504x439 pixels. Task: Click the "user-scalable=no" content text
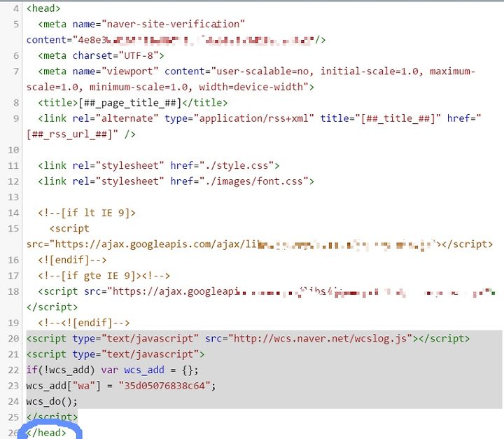[262, 71]
